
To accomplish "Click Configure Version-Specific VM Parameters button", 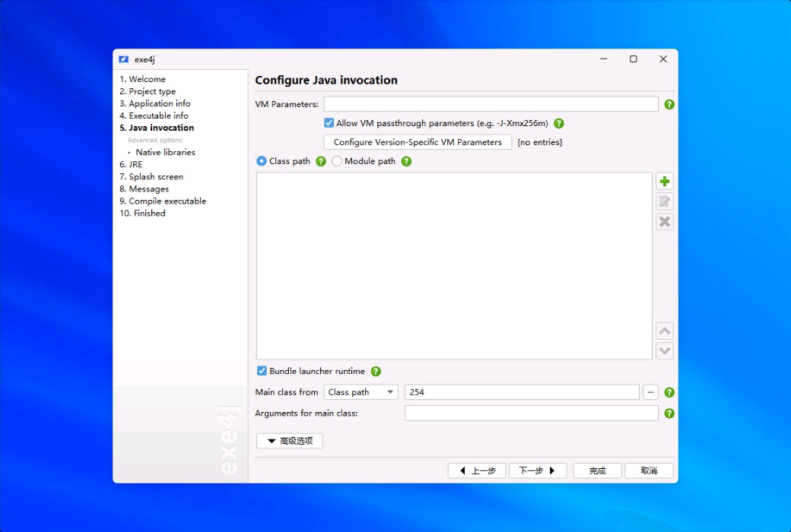I will pyautogui.click(x=418, y=142).
